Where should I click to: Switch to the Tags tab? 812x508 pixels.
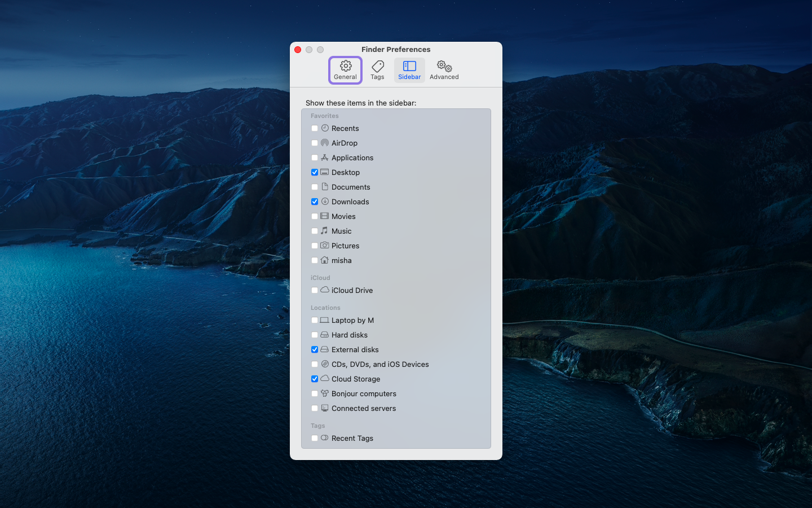377,71
